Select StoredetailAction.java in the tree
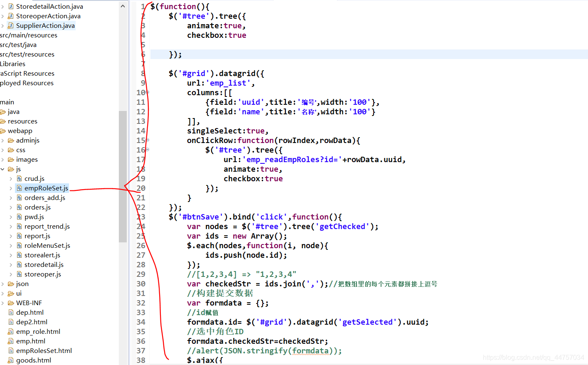Viewport: 588px width, 365px height. pos(49,6)
